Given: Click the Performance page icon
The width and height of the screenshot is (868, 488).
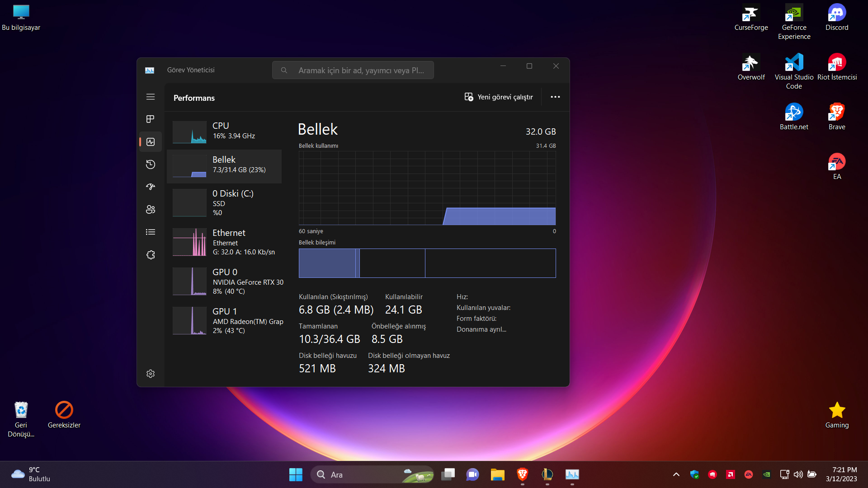Looking at the screenshot, I should 151,142.
